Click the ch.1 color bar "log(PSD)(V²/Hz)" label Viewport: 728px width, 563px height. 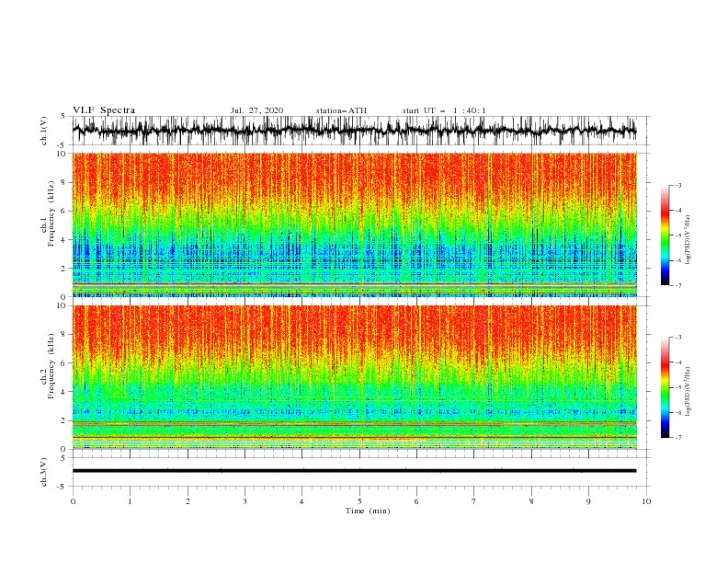[688, 240]
